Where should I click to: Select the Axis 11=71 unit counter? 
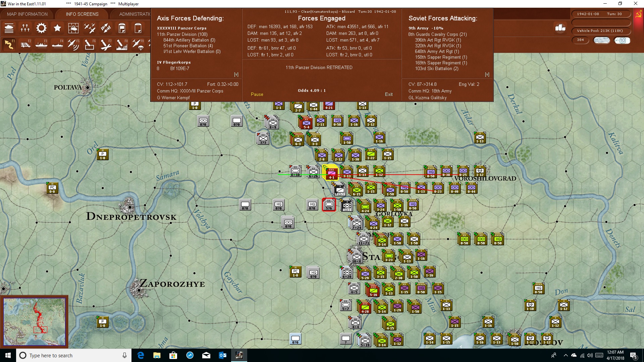[364, 239]
